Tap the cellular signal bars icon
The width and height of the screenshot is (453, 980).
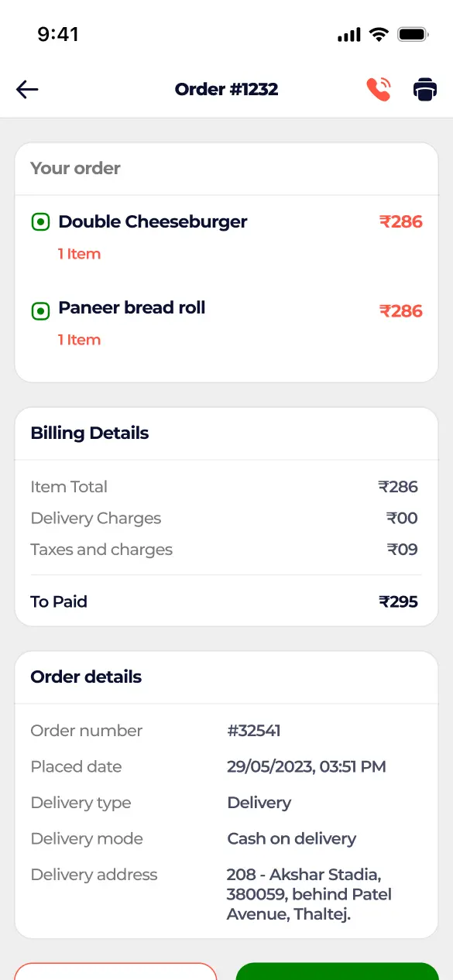[x=349, y=35]
